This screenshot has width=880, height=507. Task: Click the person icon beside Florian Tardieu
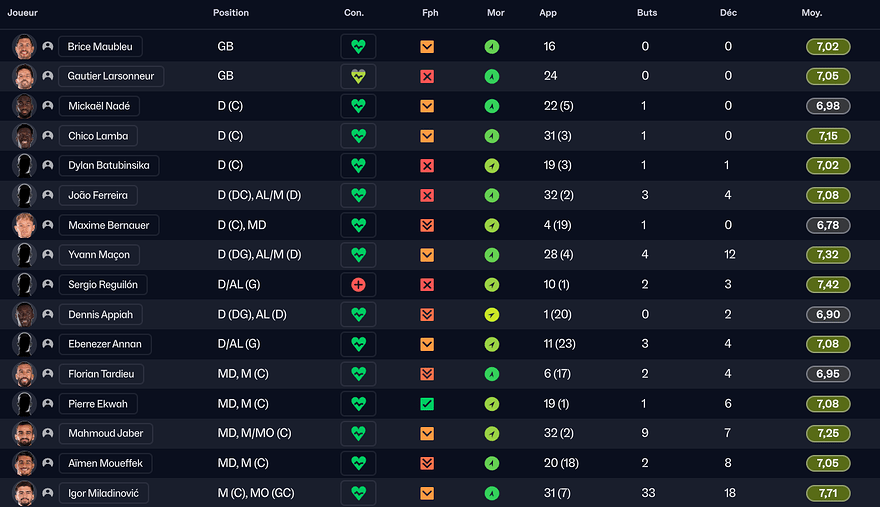[47, 374]
